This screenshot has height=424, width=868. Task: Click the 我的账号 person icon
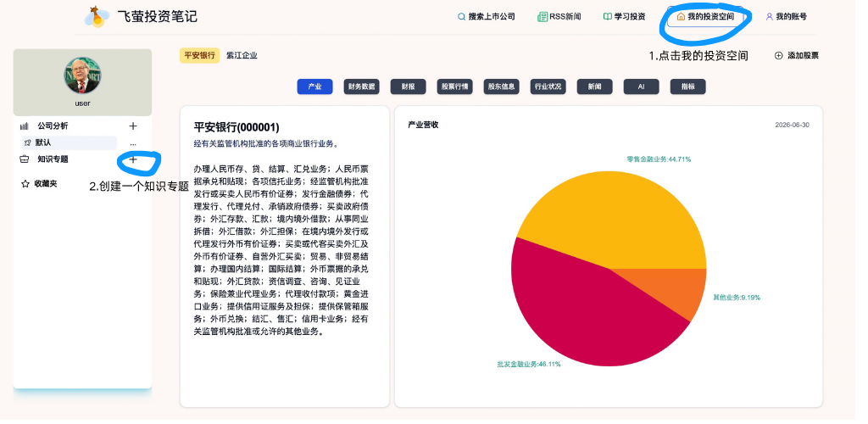(769, 17)
